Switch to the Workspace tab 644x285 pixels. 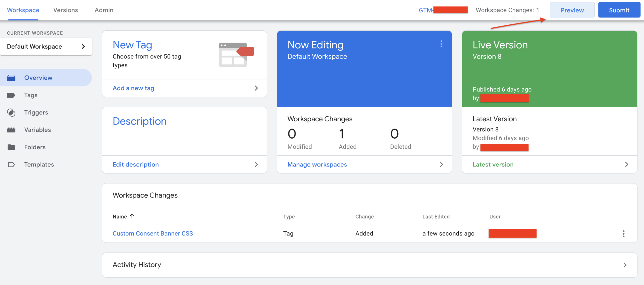pyautogui.click(x=23, y=10)
